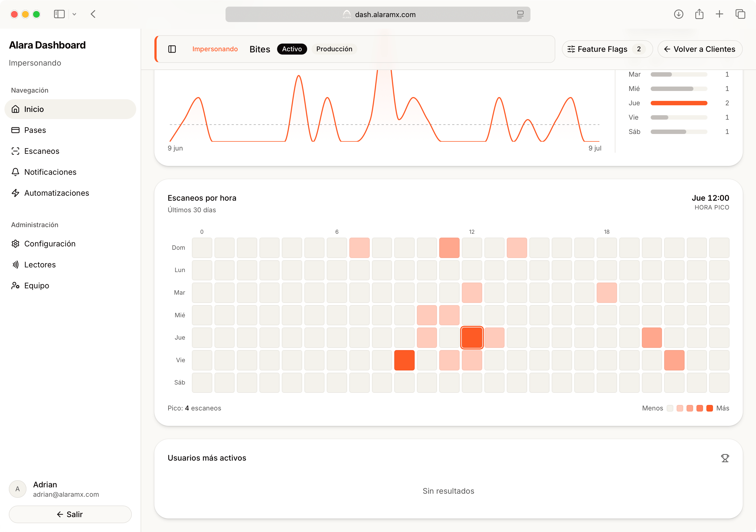Viewport: 756px width, 532px height.
Task: Click the Mar bar in weekday chart
Action: [679, 74]
